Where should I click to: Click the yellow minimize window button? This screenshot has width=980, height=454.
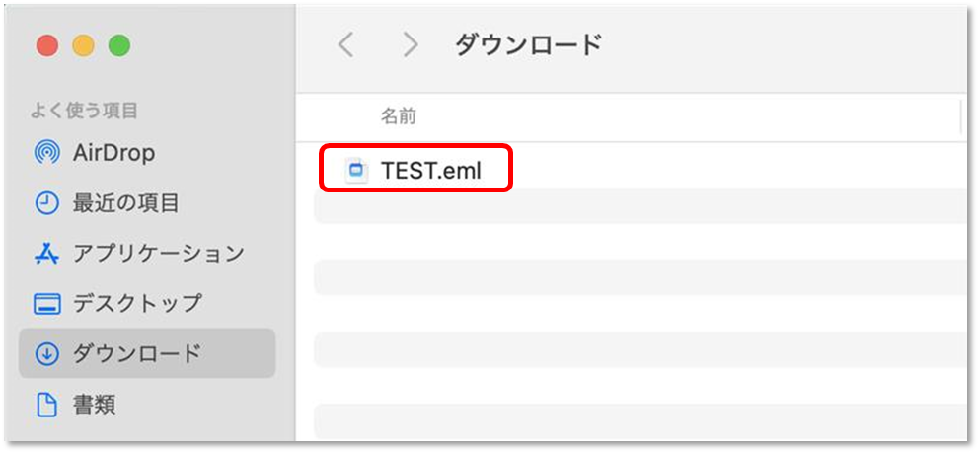coord(83,45)
